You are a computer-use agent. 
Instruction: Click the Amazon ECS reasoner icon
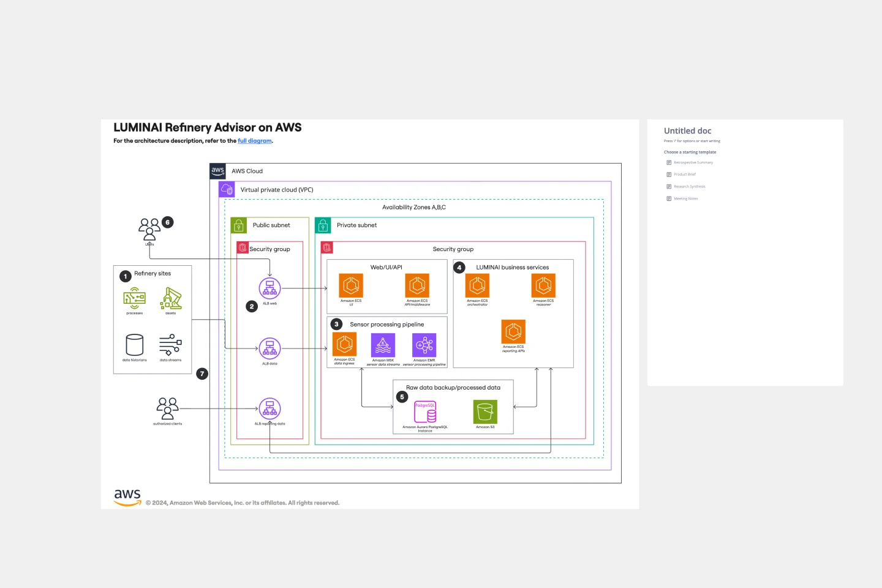tap(543, 285)
